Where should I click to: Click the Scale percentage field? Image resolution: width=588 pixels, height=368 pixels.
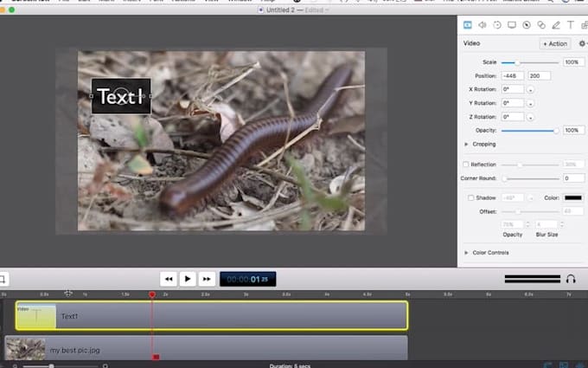pyautogui.click(x=573, y=62)
